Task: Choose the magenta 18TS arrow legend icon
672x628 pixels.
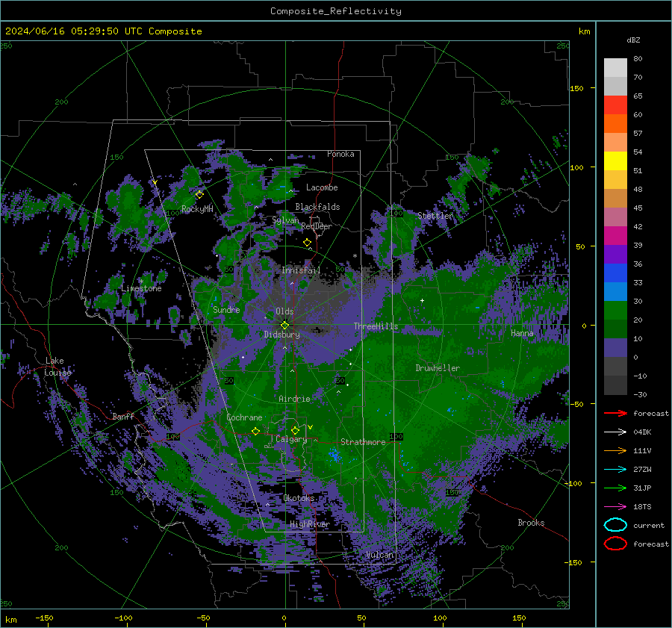Action: tap(615, 507)
